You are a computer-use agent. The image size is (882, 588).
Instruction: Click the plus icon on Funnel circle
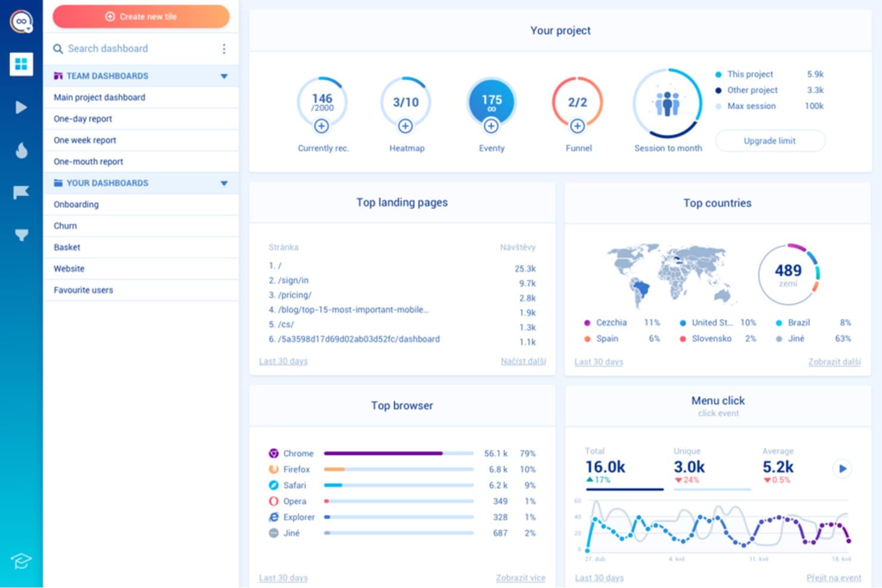coord(577,126)
